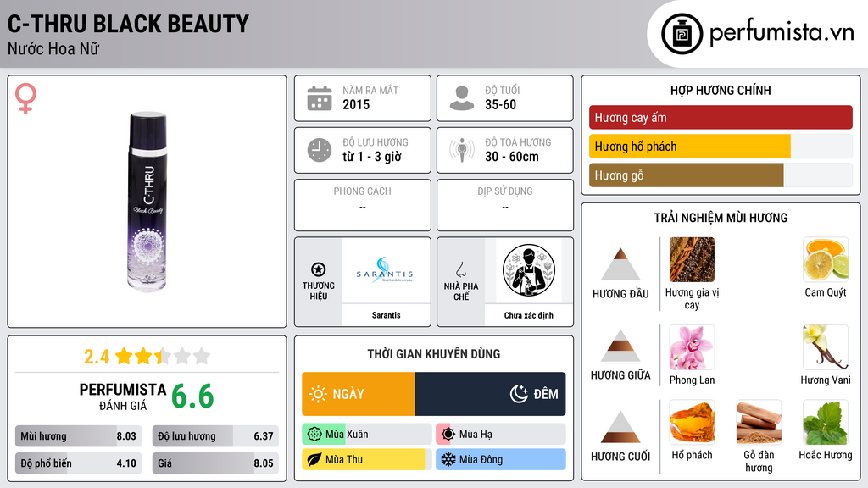Click the calendar icon beside Năm Ra Mắt
Image resolution: width=868 pixels, height=488 pixels.
[x=320, y=98]
